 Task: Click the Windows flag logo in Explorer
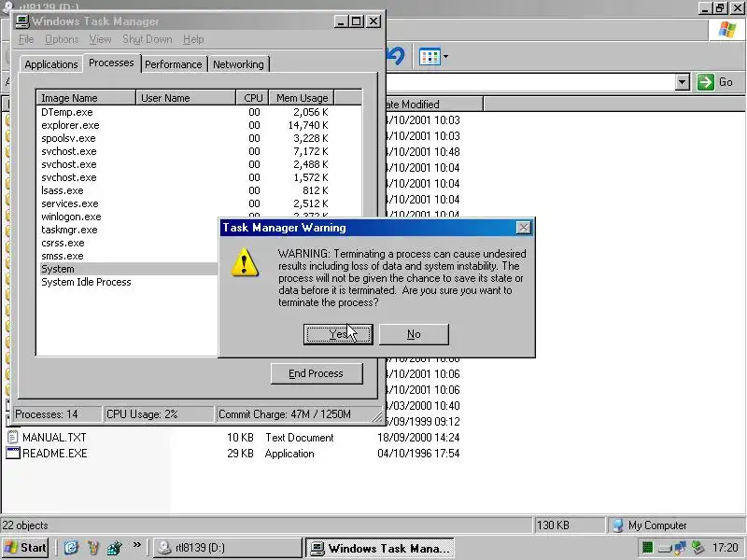727,30
